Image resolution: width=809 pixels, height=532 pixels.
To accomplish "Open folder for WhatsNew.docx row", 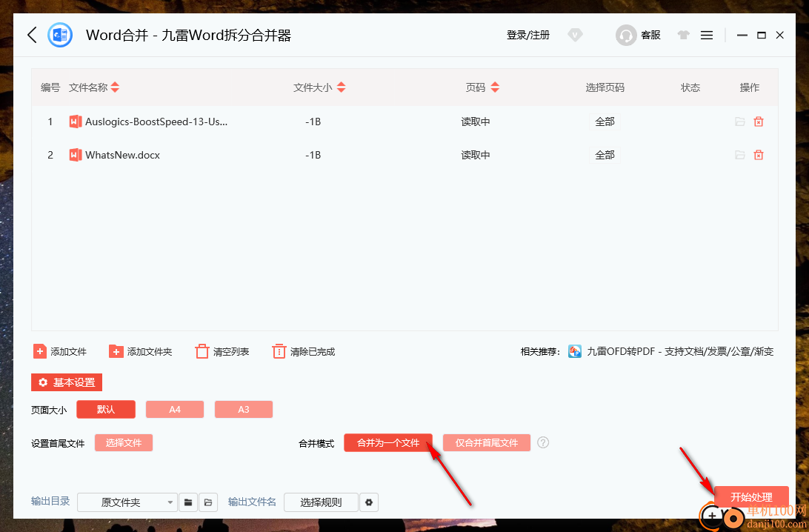I will click(x=740, y=155).
